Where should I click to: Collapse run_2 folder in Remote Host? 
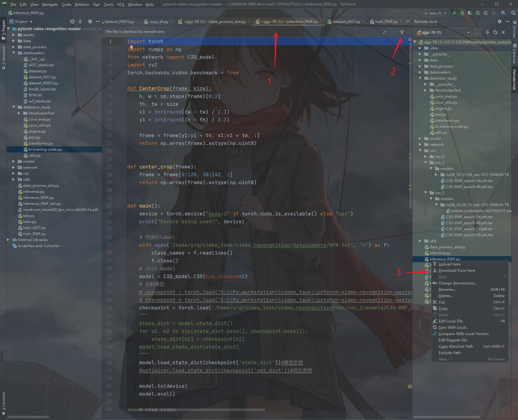pyautogui.click(x=426, y=193)
